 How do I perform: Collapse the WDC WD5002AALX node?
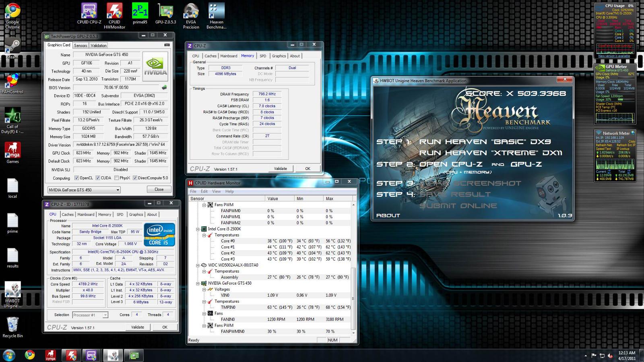point(198,265)
